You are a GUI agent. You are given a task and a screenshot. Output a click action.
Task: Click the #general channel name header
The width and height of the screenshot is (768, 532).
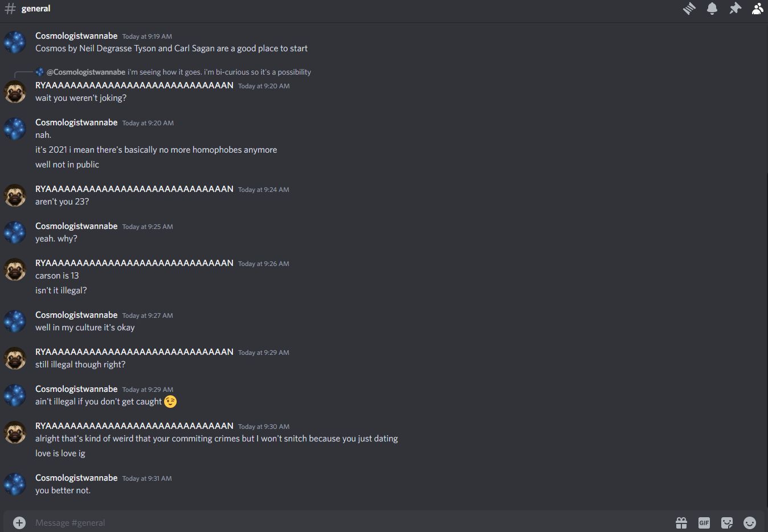tap(36, 9)
